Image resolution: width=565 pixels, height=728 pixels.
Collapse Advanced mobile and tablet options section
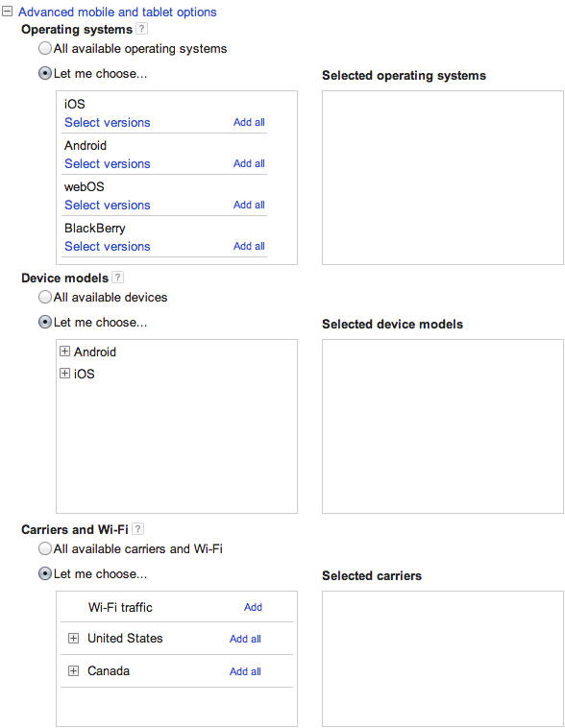[7, 12]
